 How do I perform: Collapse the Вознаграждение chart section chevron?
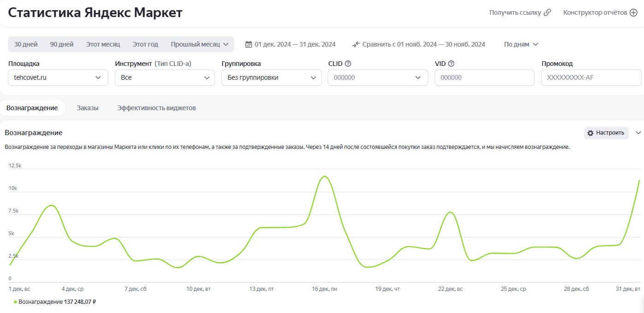[x=638, y=133]
